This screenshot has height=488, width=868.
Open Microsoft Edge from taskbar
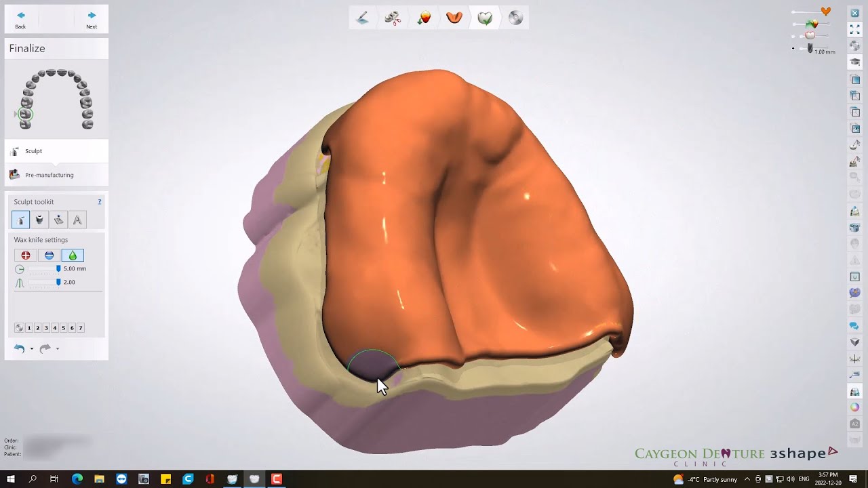[x=77, y=479]
